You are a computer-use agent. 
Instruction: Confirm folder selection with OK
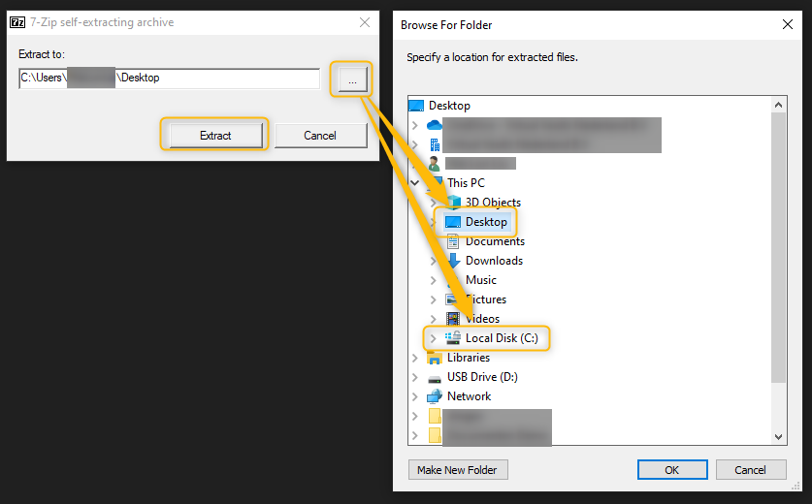(672, 470)
